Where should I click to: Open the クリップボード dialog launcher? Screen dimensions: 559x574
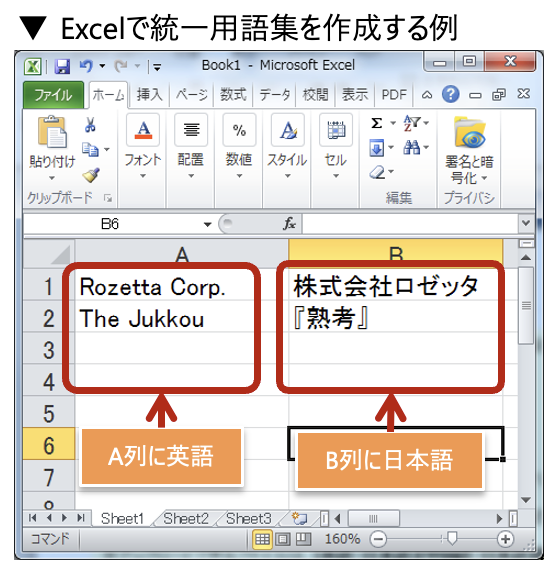pos(108,198)
